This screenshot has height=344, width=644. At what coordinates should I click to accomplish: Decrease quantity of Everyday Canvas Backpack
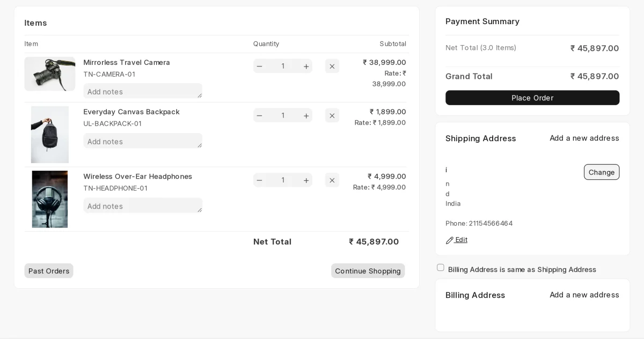point(260,115)
